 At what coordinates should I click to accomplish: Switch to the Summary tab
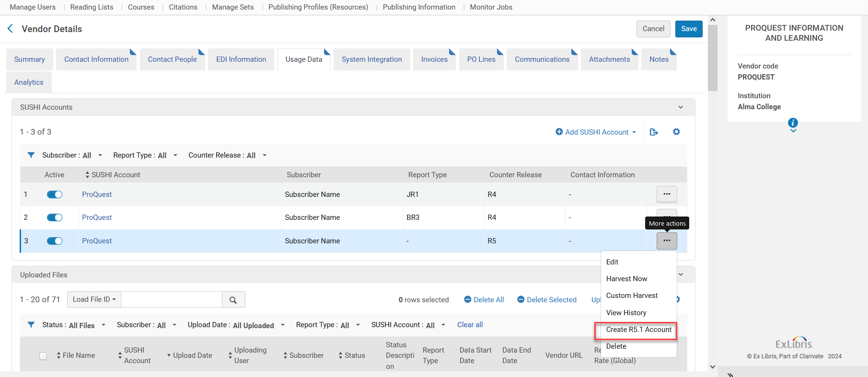pyautogui.click(x=30, y=59)
